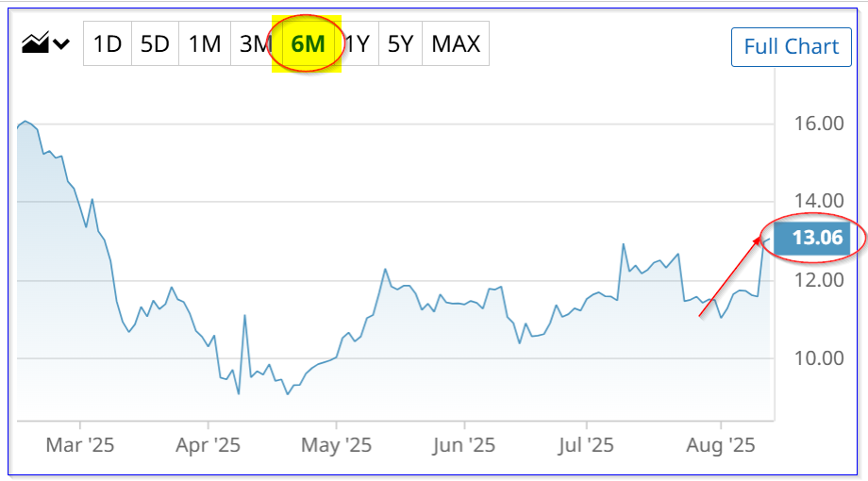Click the Aug '25 date label
Viewport: 868px width, 481px height.
click(x=721, y=445)
